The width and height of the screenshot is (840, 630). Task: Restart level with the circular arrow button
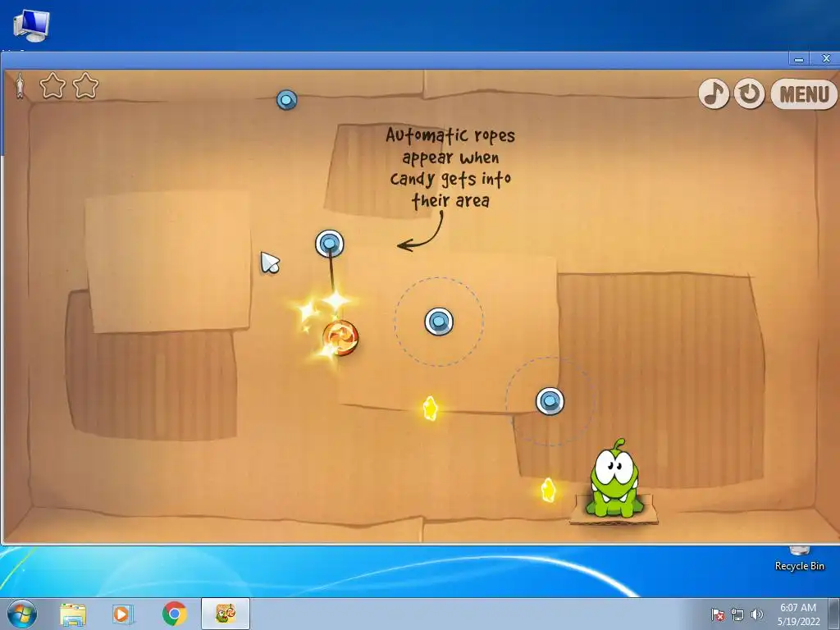click(x=749, y=94)
